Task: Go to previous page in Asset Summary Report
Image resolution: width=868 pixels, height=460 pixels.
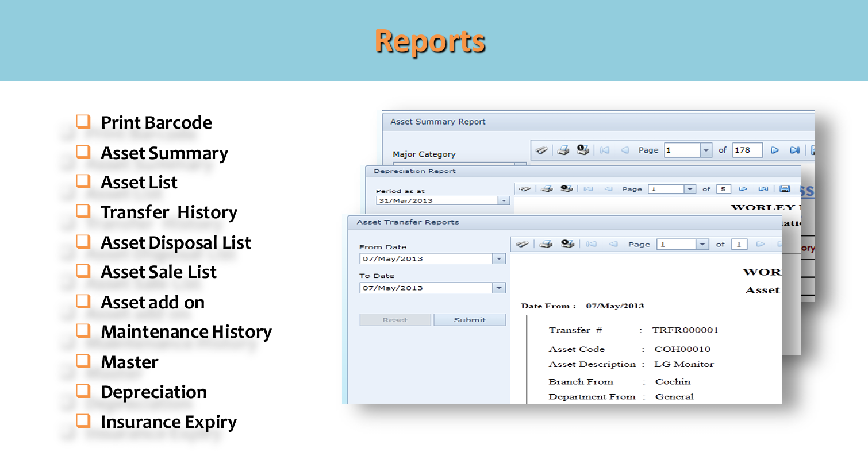Action: point(625,150)
